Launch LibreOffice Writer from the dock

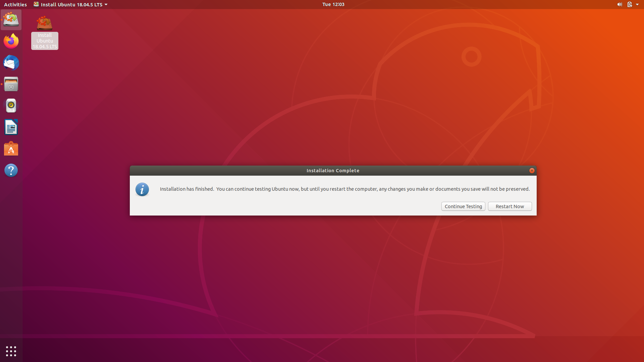[x=11, y=127]
